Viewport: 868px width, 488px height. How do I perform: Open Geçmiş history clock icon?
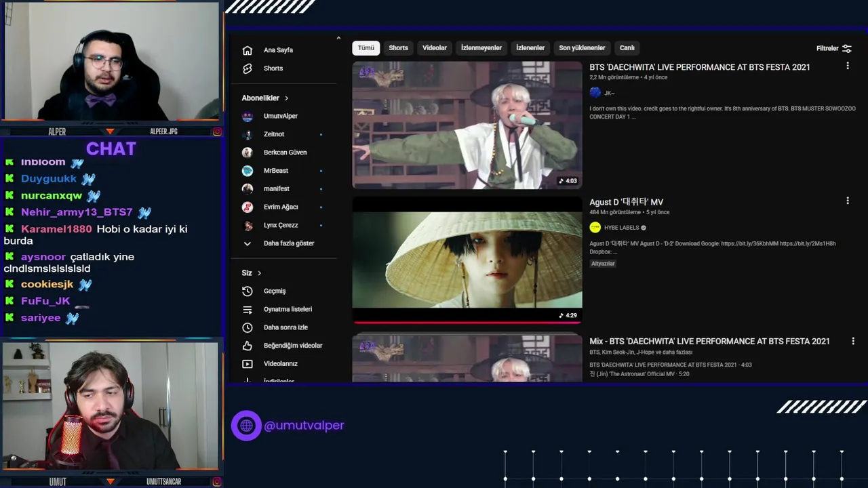pyautogui.click(x=248, y=291)
